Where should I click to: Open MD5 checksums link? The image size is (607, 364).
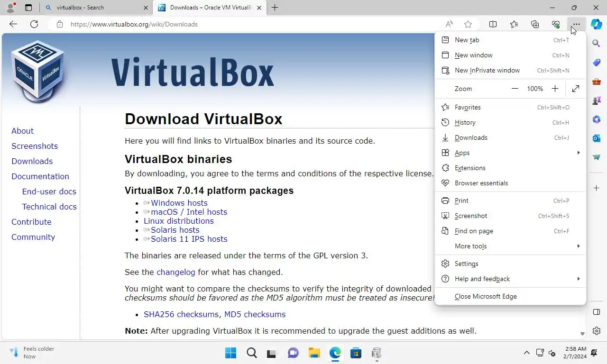pyautogui.click(x=255, y=314)
